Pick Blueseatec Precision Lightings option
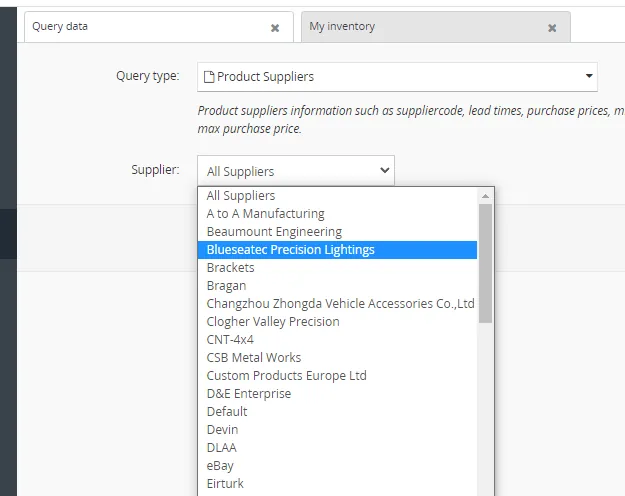The width and height of the screenshot is (625, 496). coord(337,250)
